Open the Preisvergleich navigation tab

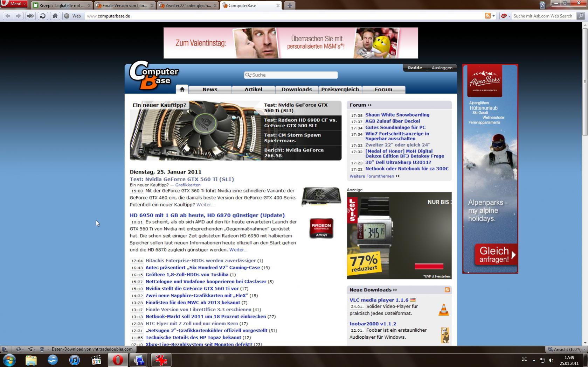[x=340, y=90]
